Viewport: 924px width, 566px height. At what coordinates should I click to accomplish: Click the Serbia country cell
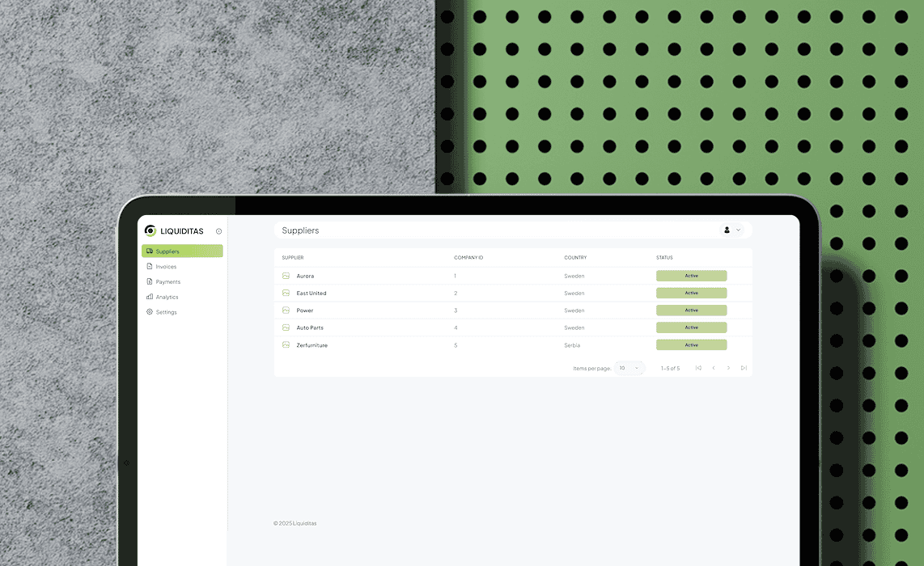point(572,345)
